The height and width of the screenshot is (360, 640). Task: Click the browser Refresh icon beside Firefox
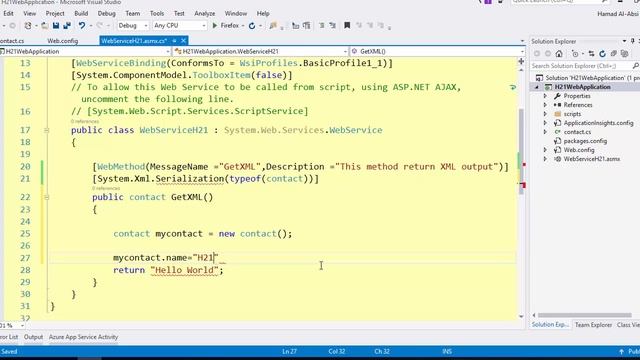(252, 26)
